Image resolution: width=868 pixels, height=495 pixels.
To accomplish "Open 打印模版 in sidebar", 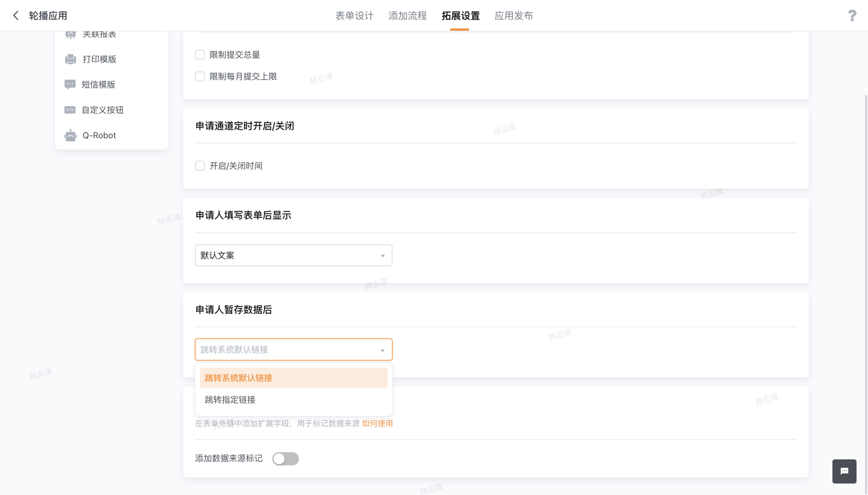I will [100, 59].
